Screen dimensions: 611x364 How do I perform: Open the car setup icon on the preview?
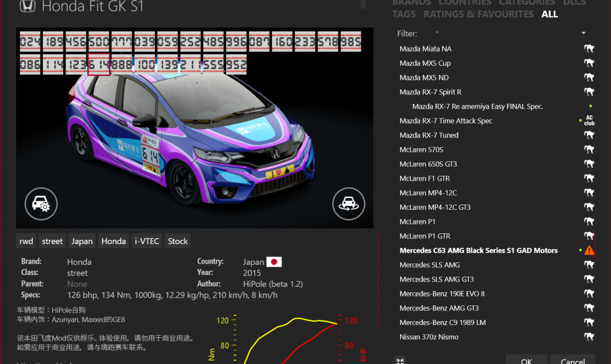point(41,203)
